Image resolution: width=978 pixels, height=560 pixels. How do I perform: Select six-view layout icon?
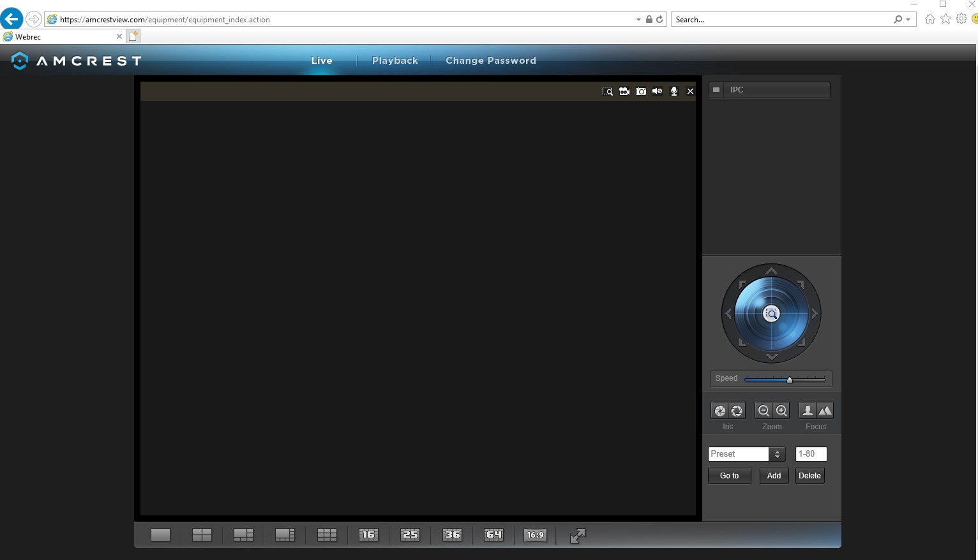(243, 534)
